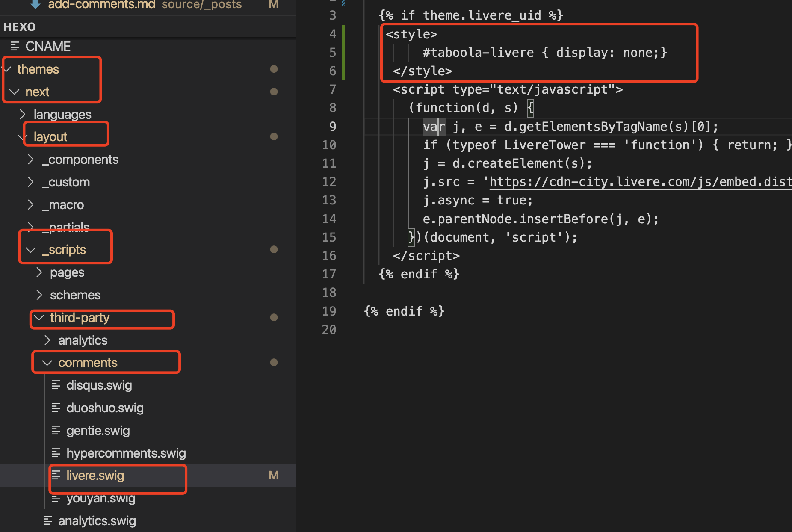Click the file icon beside duoshuo.swig
Screen dimensions: 792x532
[56, 408]
